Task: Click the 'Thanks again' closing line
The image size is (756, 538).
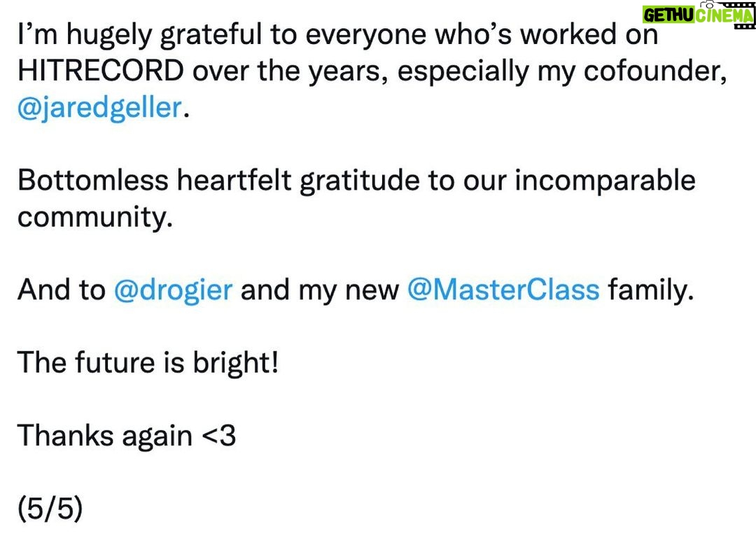Action: click(x=104, y=436)
